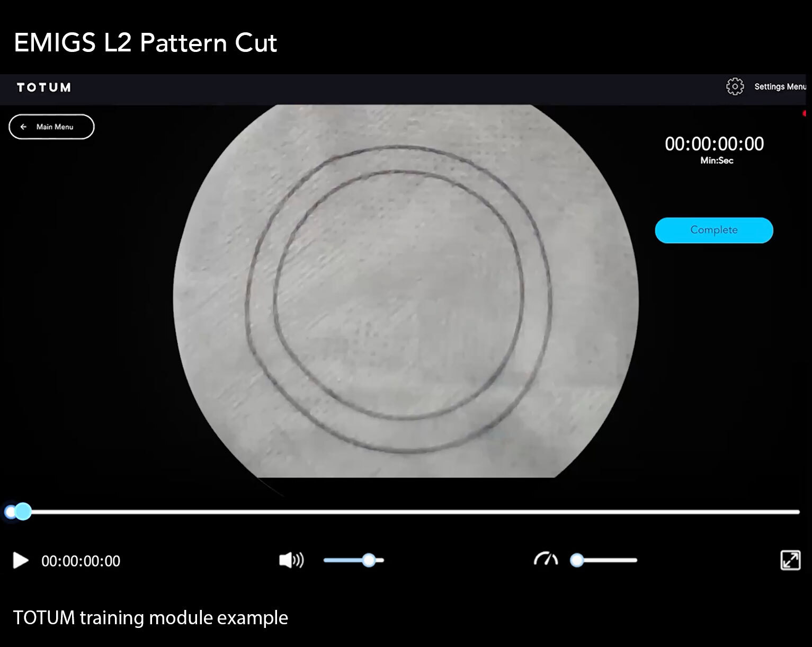This screenshot has height=647, width=812.
Task: Enter fullscreen with the expand icon
Action: click(x=790, y=560)
